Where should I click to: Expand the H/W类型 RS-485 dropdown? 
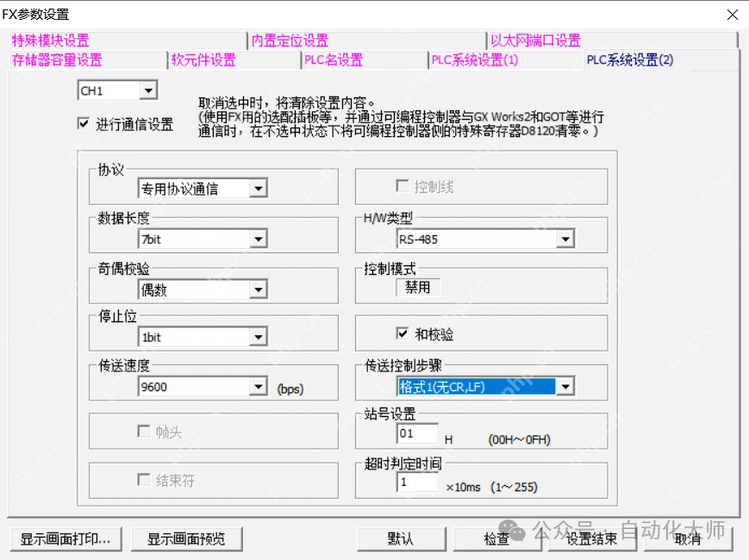point(567,238)
